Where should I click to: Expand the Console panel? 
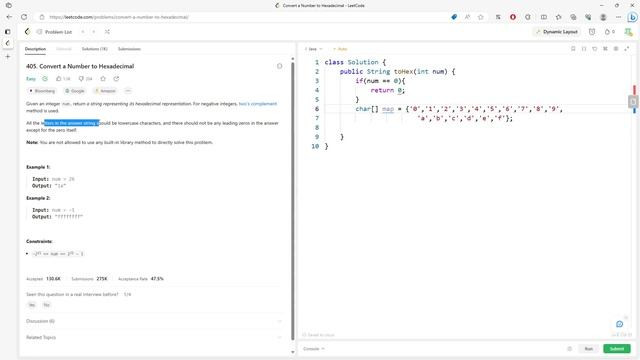(x=313, y=349)
